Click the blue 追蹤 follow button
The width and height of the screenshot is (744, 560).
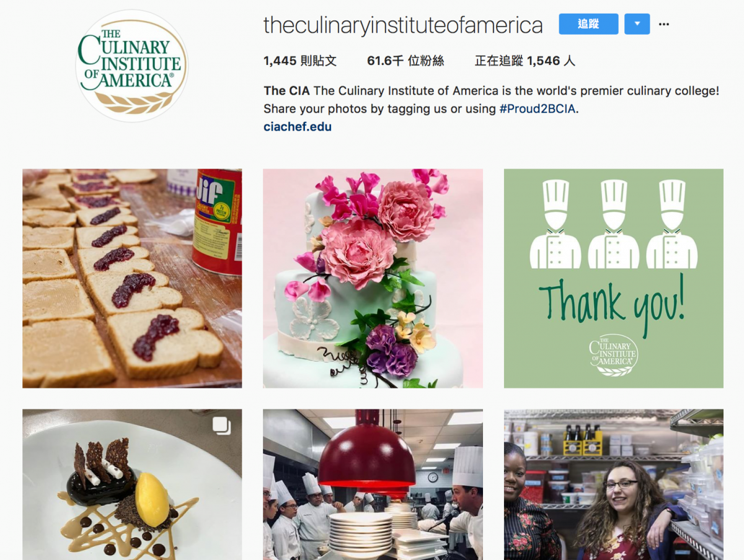(588, 24)
